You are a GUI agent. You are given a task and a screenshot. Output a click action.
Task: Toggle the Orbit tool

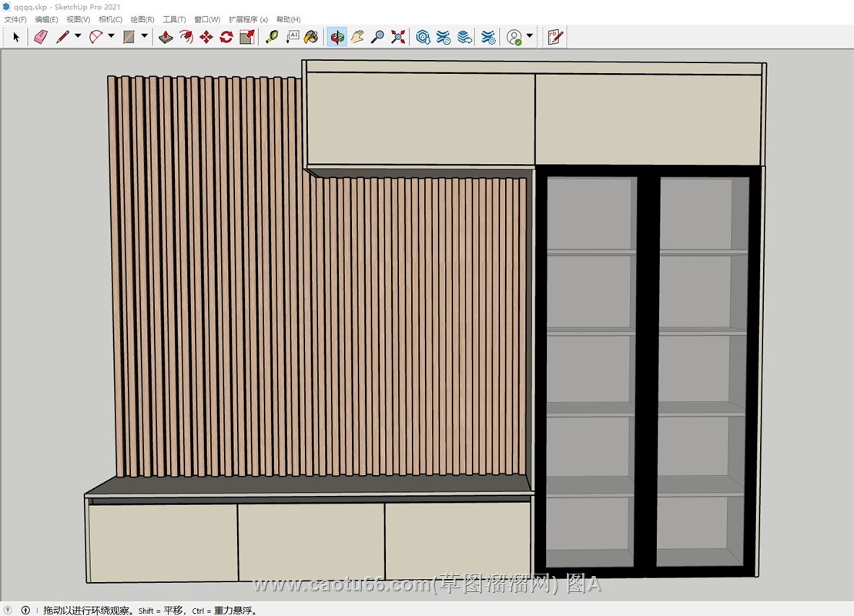click(337, 36)
